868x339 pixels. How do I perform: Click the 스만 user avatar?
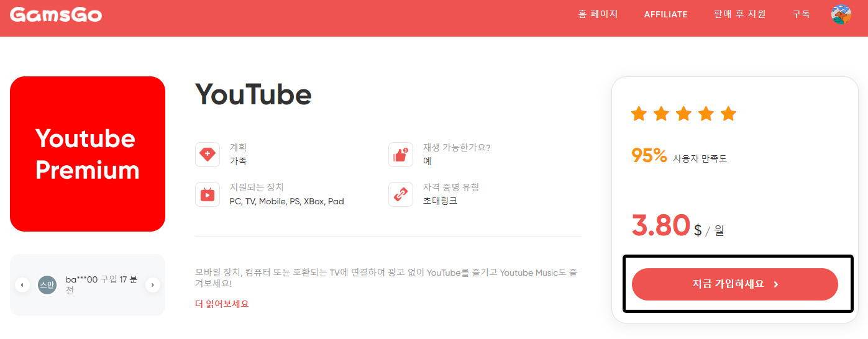[47, 285]
